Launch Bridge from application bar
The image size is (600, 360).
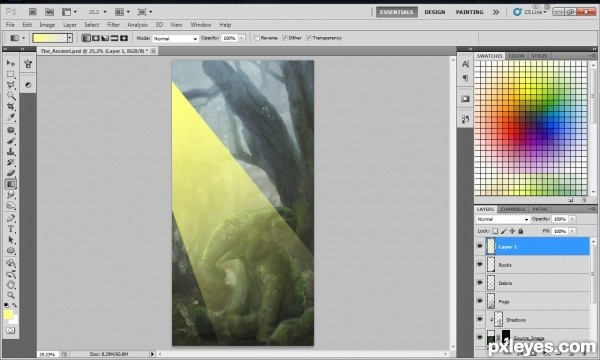33,12
